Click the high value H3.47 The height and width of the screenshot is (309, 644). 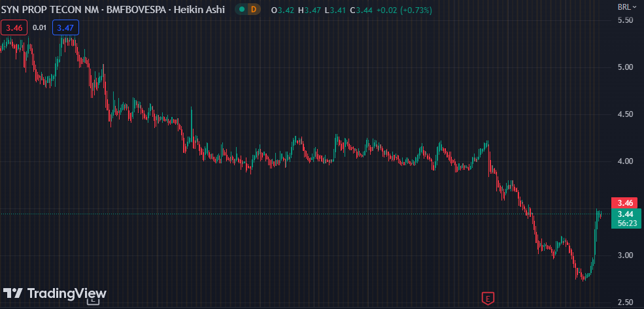[309, 10]
